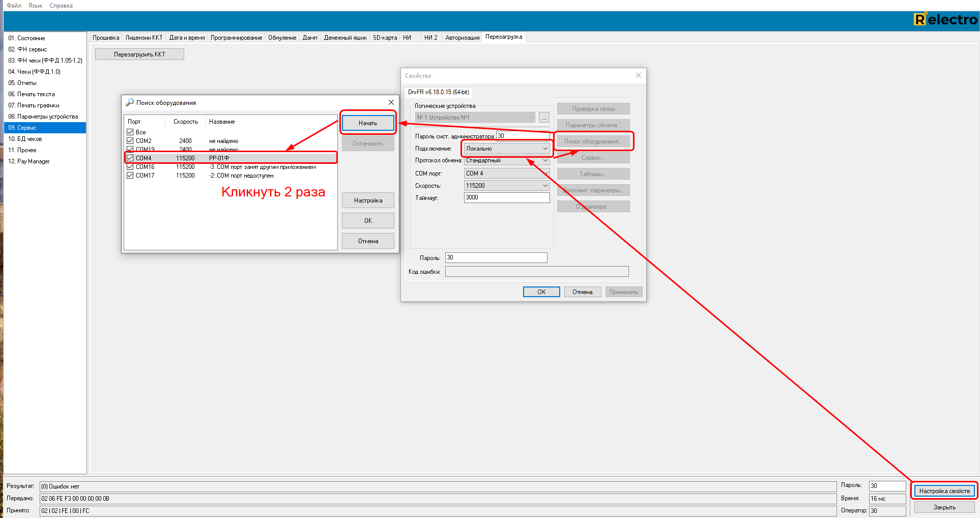980x518 pixels.
Task: Click the Настройка свойств button
Action: tap(944, 491)
